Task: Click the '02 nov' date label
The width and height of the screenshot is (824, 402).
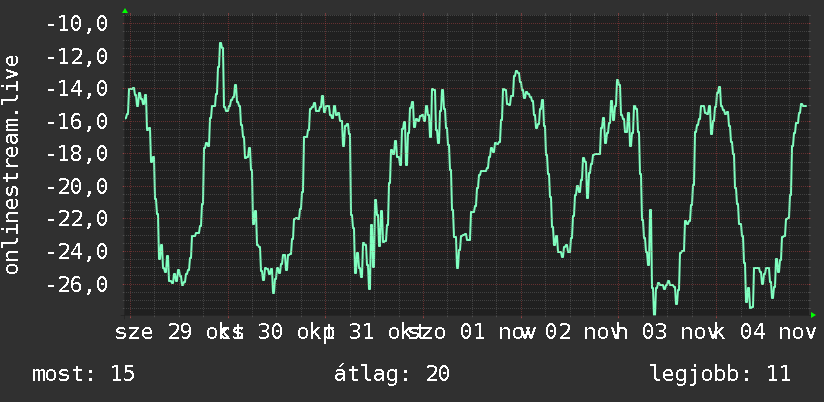Action: click(583, 333)
